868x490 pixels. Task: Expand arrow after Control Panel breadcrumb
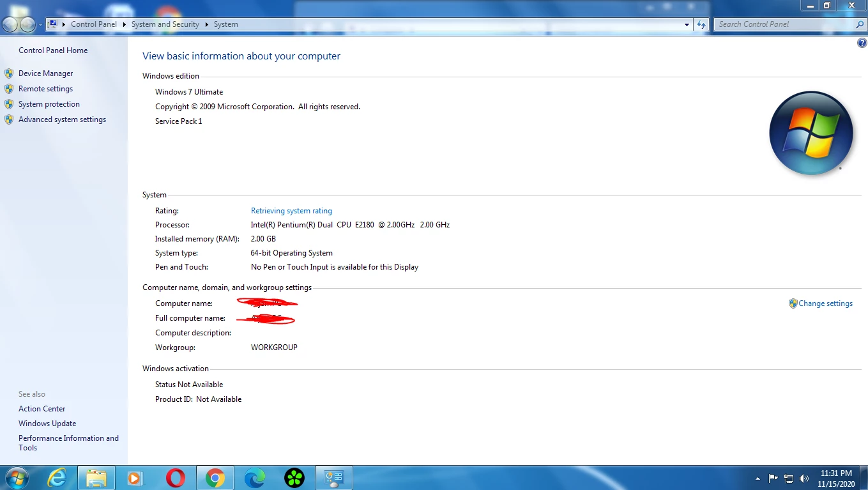coord(125,24)
